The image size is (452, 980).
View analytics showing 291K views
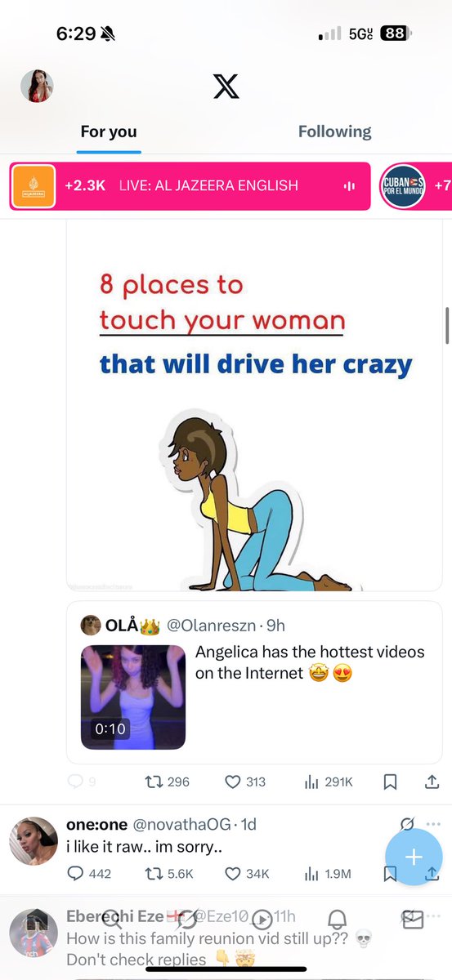[x=328, y=782]
